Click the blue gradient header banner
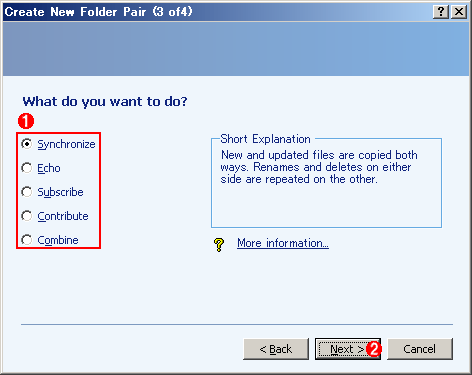This screenshot has height=375, width=472. tap(236, 49)
